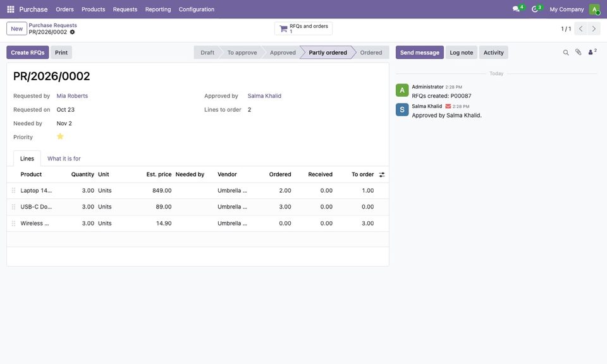Click the drag handle on USB-C row
607x364 pixels.
tap(13, 207)
